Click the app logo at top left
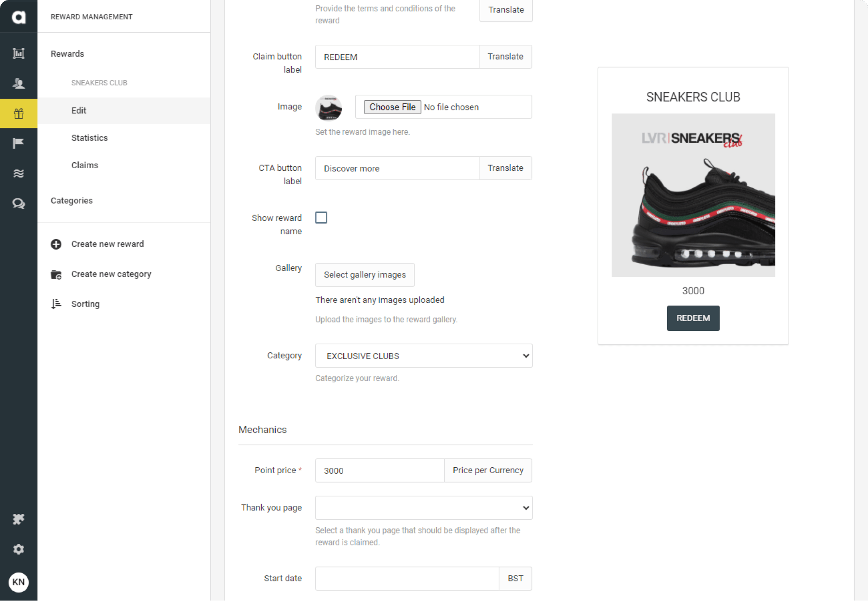Viewport: 868px width, 601px height. pos(19,17)
